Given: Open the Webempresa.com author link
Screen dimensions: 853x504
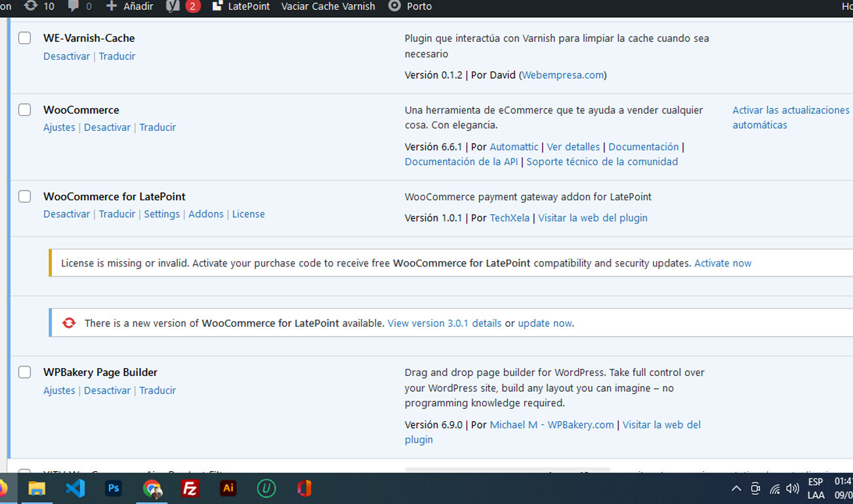Looking at the screenshot, I should click(562, 75).
